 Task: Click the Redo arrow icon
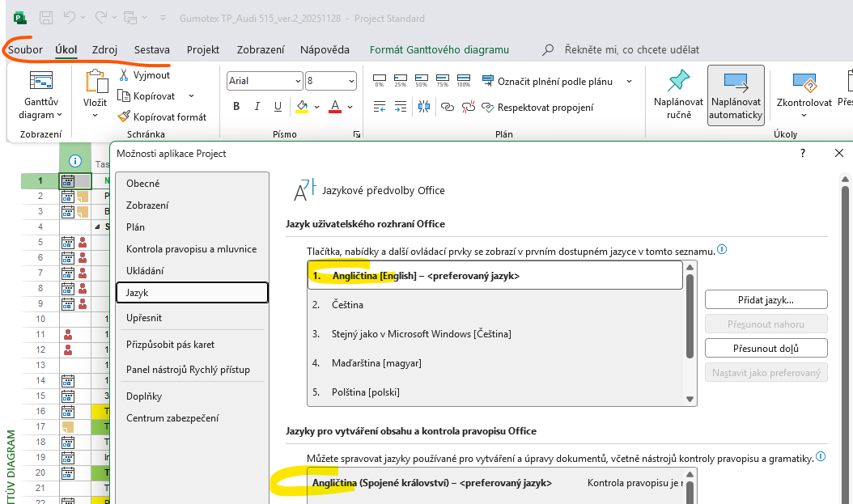click(100, 18)
